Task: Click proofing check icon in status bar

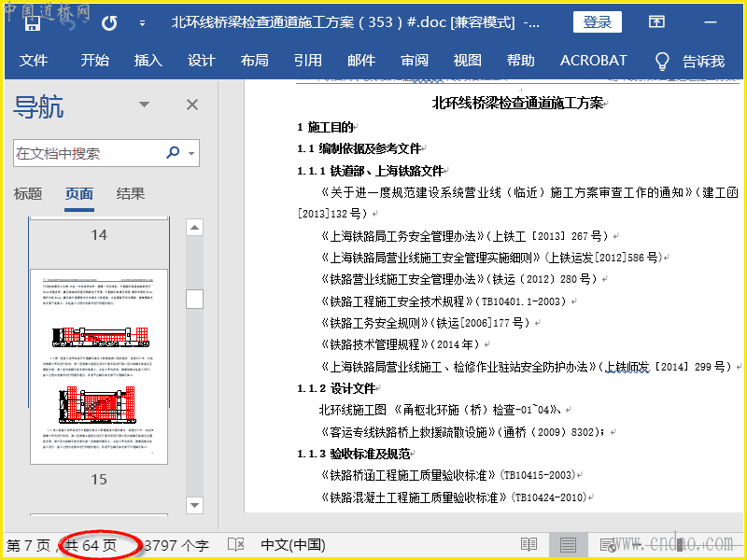Action: [x=236, y=544]
